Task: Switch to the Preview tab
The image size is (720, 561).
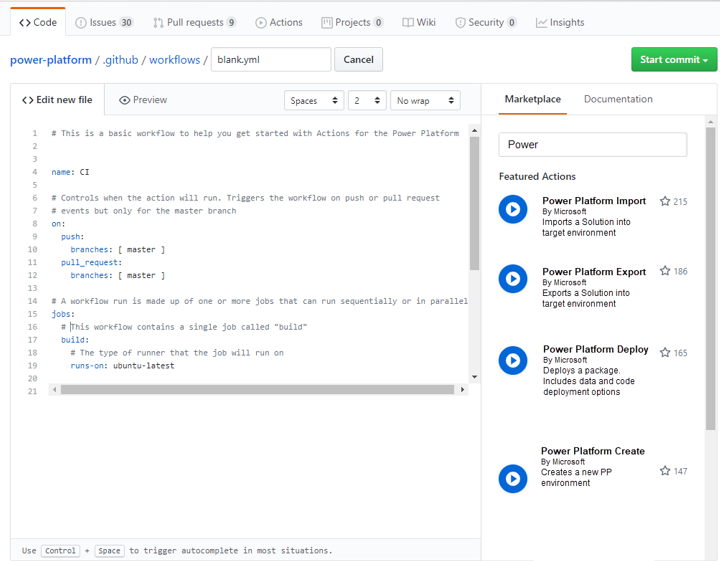Action: 143,100
